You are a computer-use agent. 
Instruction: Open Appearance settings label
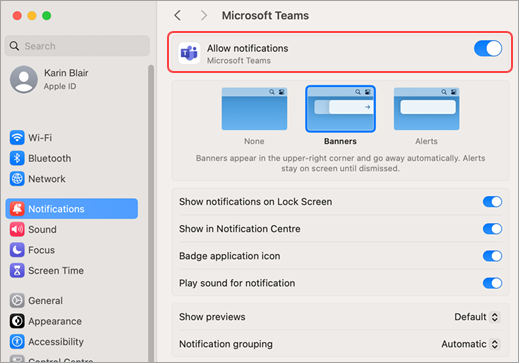(55, 321)
